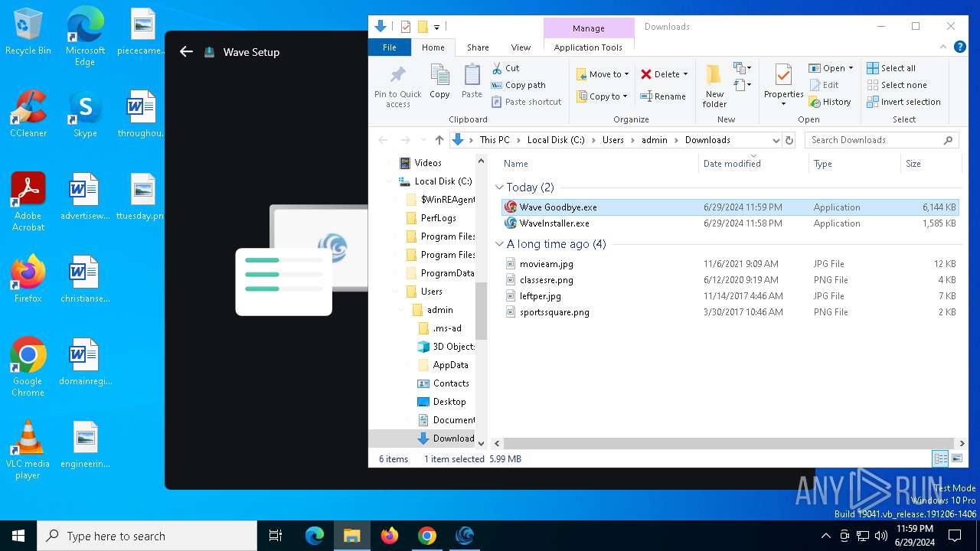Sort files by Name column header
The height and width of the screenshot is (551, 980).
[x=516, y=163]
